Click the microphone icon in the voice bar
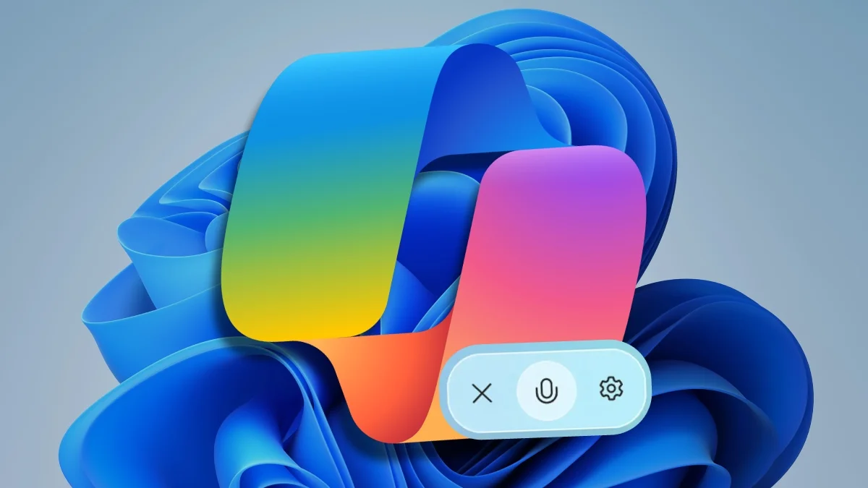868x488 pixels. point(547,391)
